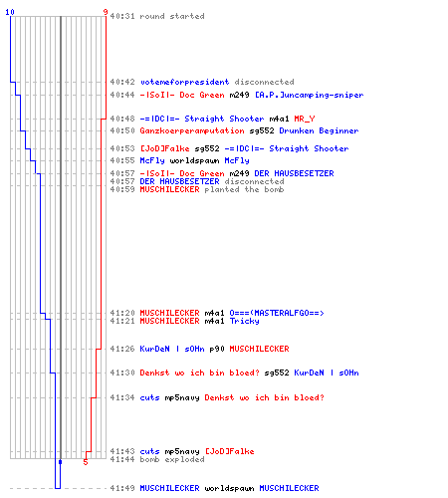Click the red team count 9
448x498 pixels.
[x=106, y=12]
